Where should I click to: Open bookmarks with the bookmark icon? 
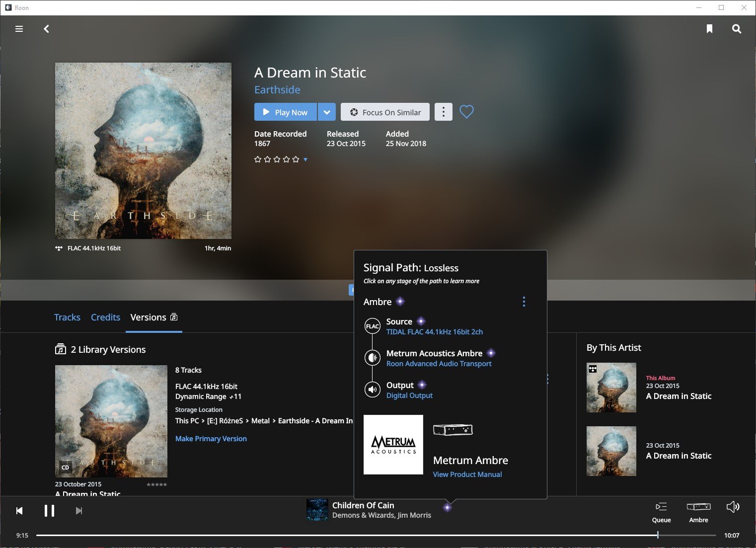pyautogui.click(x=709, y=29)
